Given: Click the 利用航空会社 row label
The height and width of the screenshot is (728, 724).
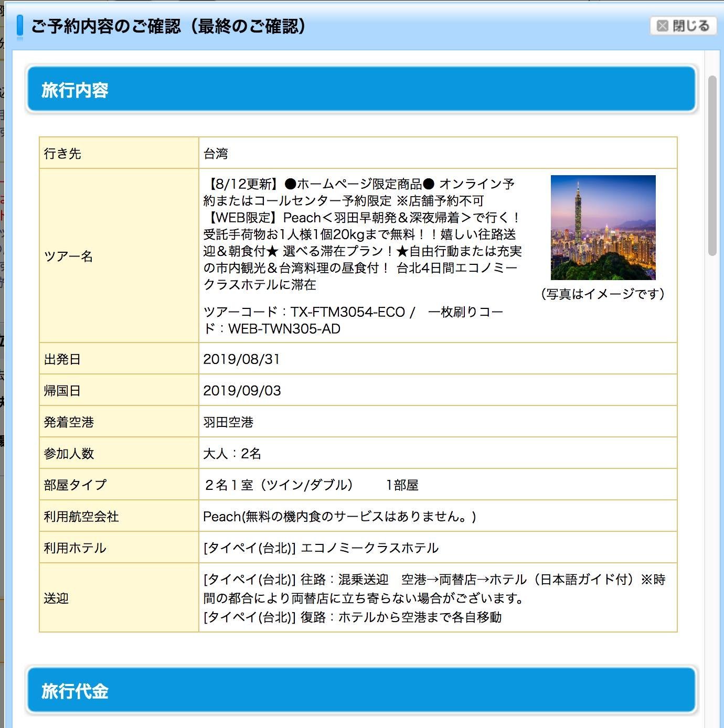Looking at the screenshot, I should point(81,516).
